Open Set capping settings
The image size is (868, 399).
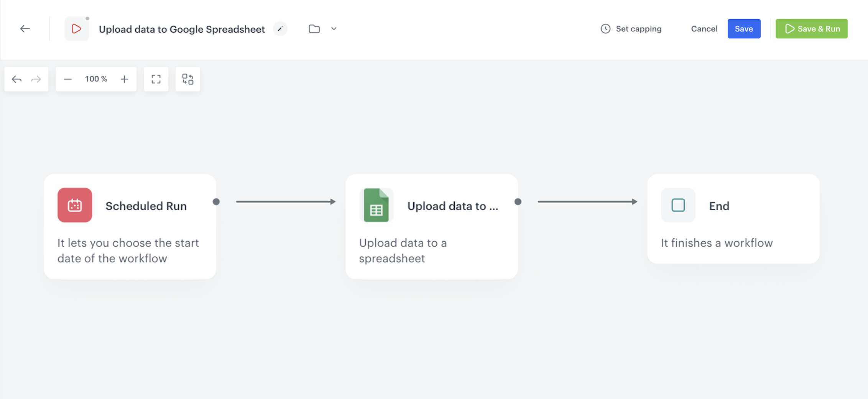[638, 28]
